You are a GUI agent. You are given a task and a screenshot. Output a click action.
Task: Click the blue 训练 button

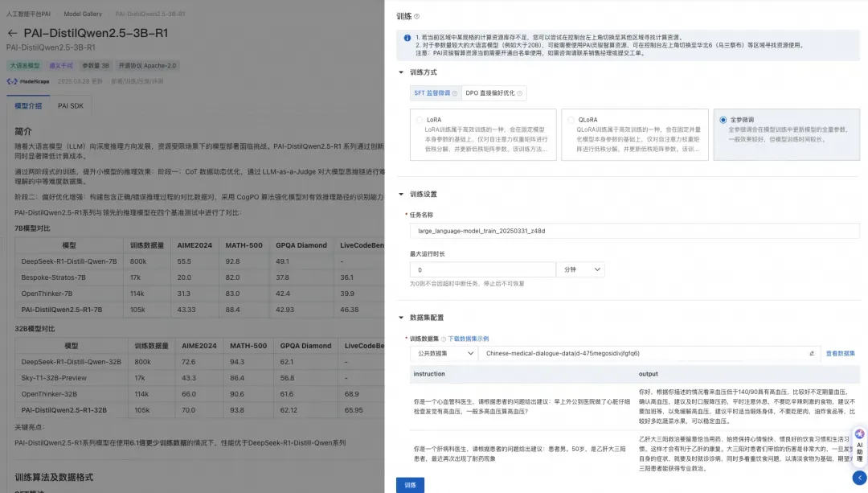(410, 485)
